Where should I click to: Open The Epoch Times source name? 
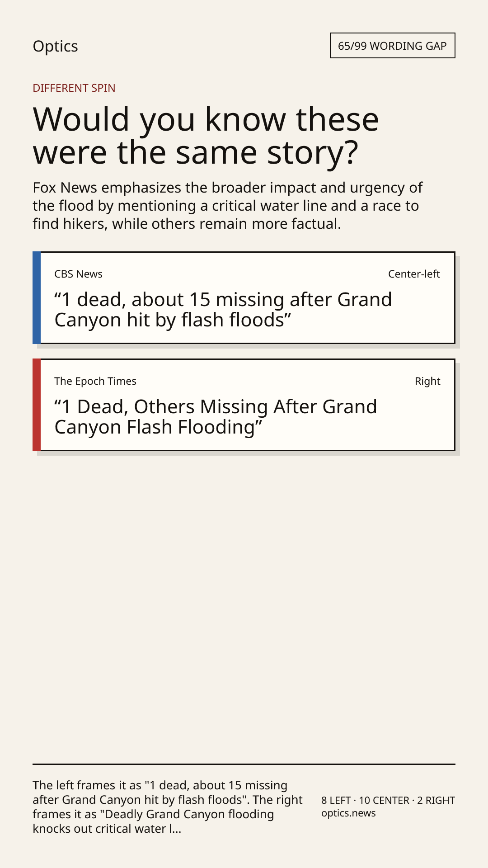(x=95, y=381)
